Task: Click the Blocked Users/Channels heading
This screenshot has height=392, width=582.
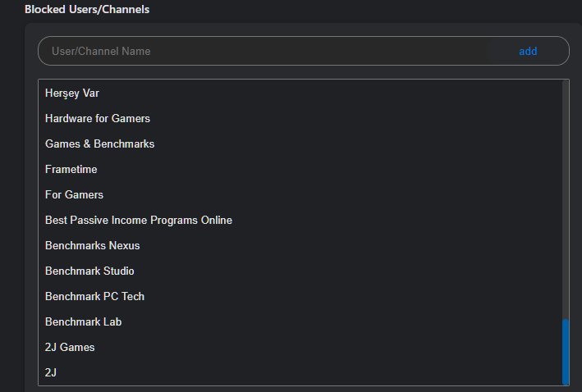Action: coord(87,9)
